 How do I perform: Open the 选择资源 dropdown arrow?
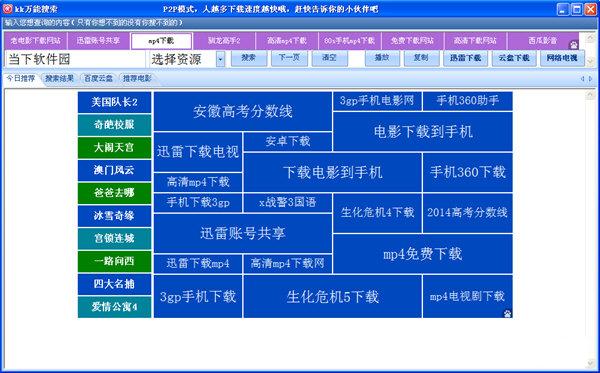coord(220,59)
